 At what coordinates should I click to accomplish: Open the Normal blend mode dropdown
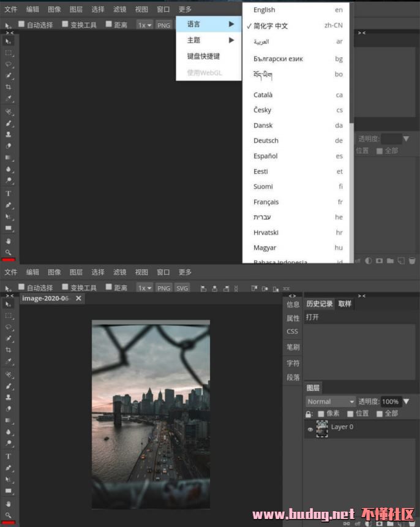point(331,401)
